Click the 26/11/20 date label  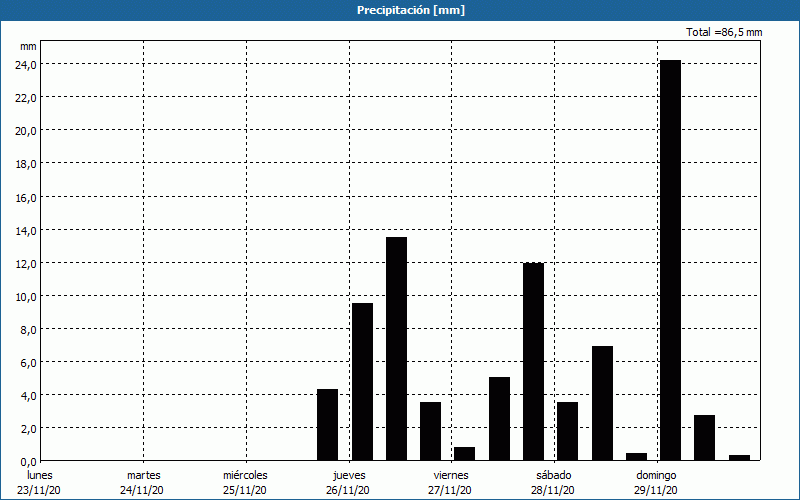[348, 491]
